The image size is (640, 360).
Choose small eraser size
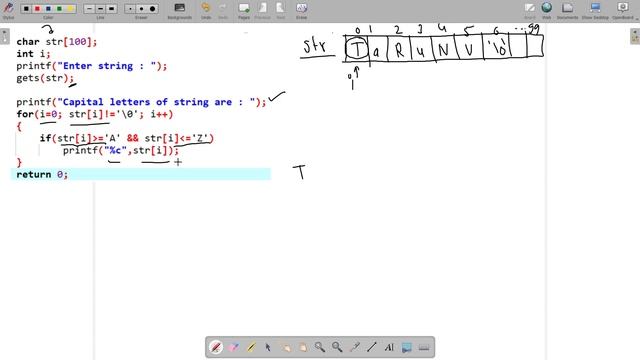point(130,9)
